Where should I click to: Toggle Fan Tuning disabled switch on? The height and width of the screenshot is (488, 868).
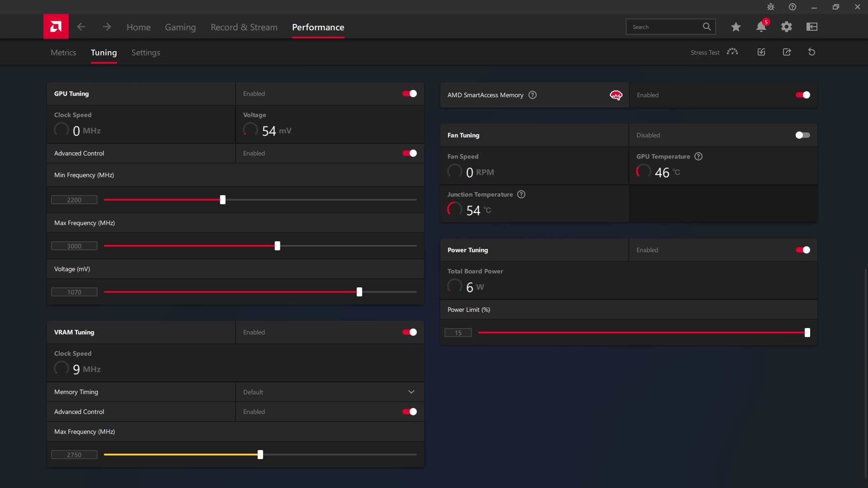(x=803, y=135)
